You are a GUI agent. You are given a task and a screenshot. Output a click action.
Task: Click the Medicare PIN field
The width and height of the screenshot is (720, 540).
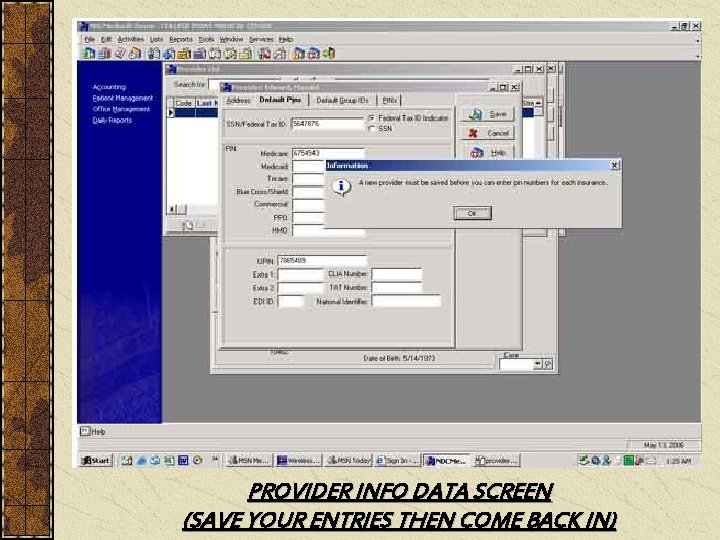pos(328,153)
